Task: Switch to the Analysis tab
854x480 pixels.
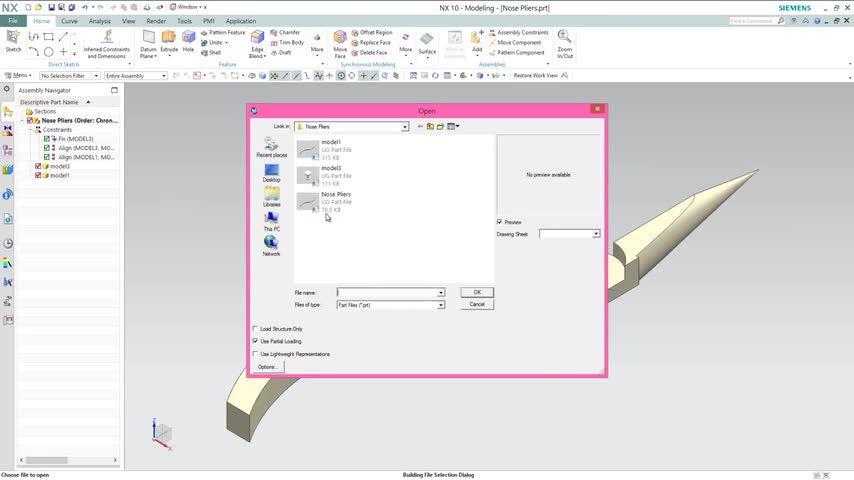Action: [100, 21]
